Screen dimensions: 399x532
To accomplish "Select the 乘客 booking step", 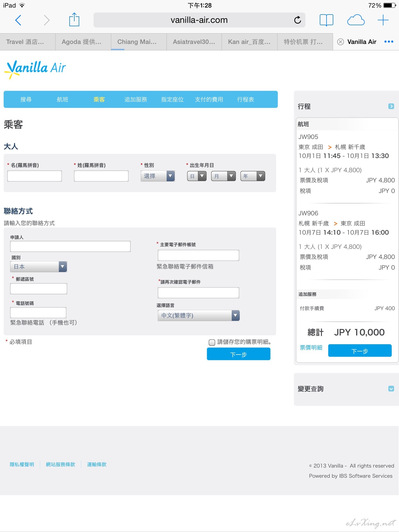I will pos(99,99).
